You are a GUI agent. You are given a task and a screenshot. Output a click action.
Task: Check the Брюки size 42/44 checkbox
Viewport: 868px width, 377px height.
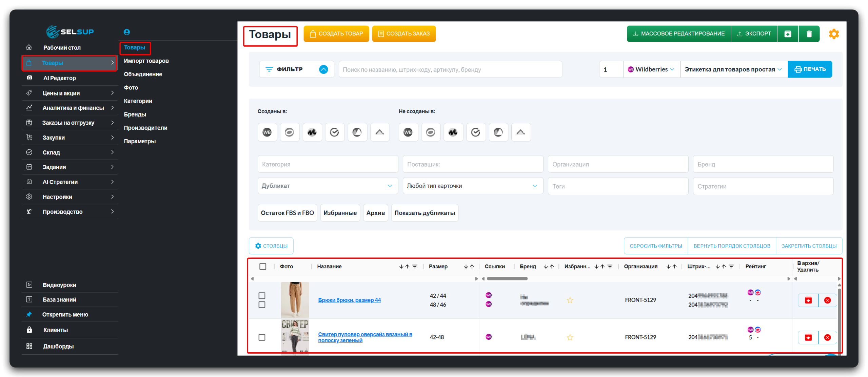pyautogui.click(x=262, y=296)
